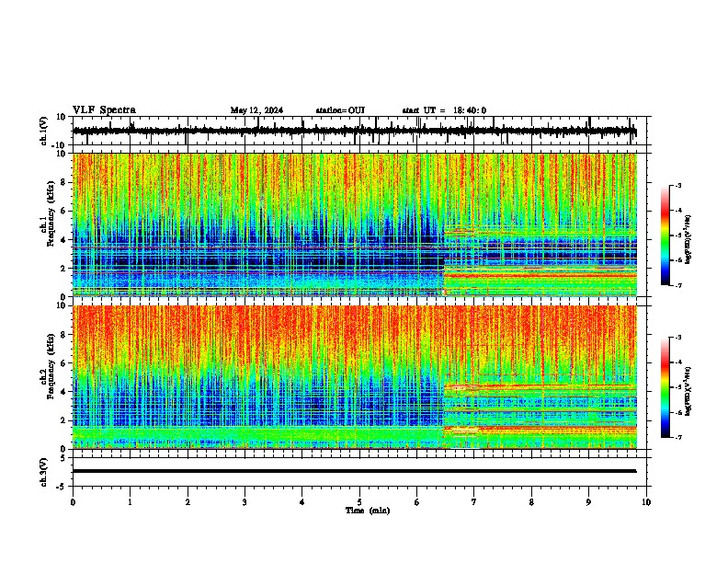Click the "-7" label on ch.1 color bar
Viewport: 728px width, 563px height.
[677, 285]
